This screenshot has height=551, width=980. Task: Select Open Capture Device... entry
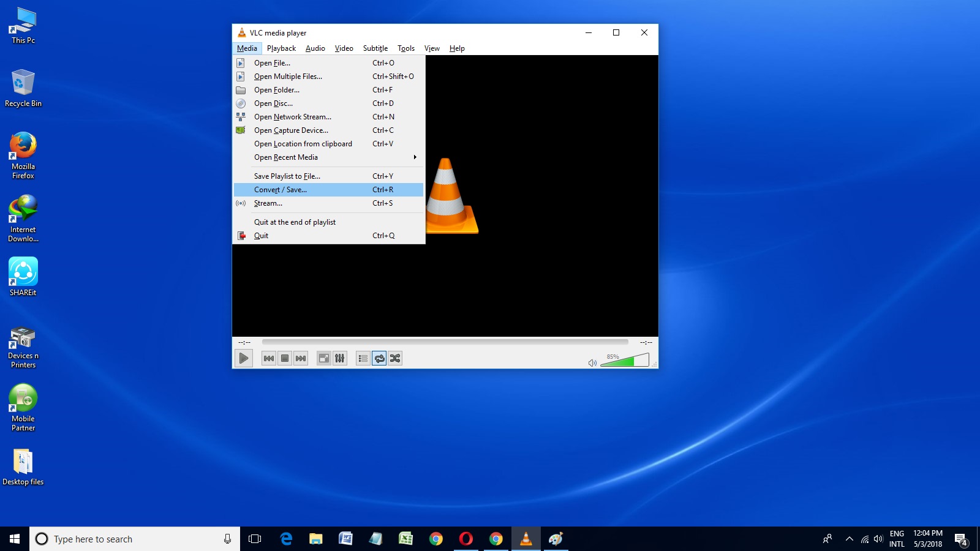[x=329, y=130]
